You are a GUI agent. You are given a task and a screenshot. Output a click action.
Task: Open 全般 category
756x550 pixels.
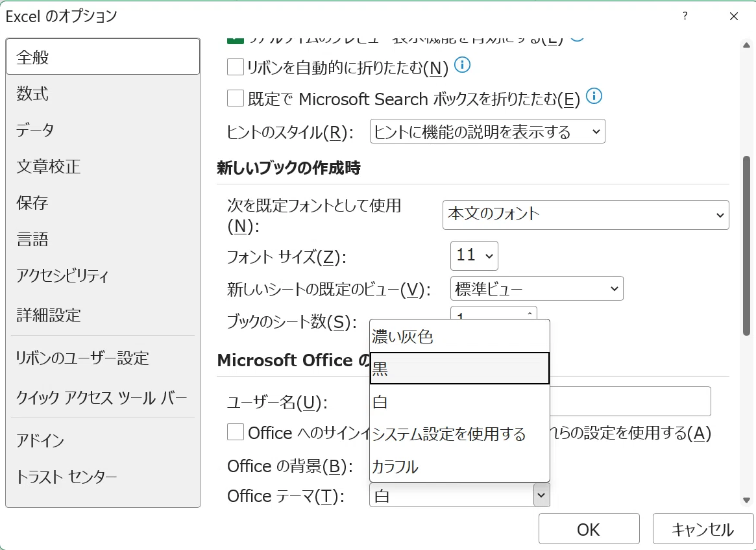103,57
